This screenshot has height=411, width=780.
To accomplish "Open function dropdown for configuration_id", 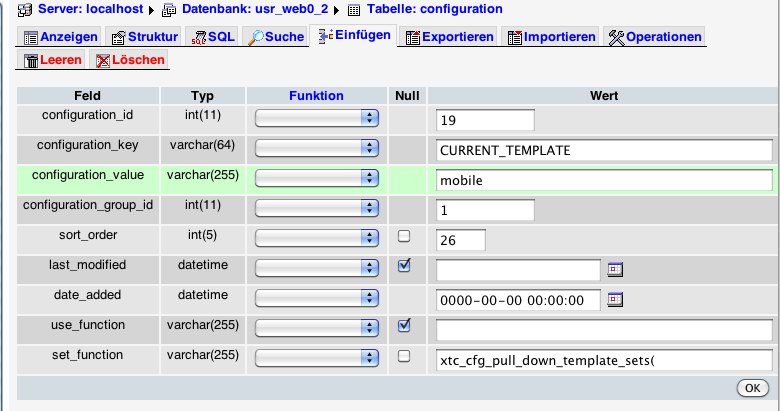I will (317, 119).
